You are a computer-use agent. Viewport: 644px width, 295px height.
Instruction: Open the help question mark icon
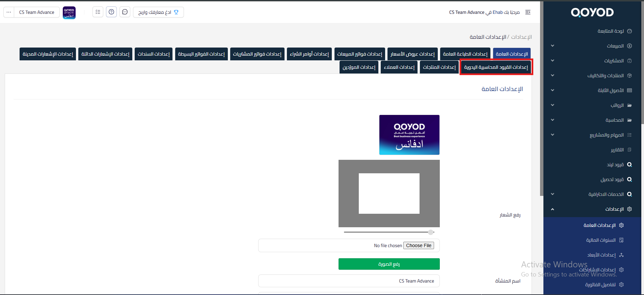(111, 12)
